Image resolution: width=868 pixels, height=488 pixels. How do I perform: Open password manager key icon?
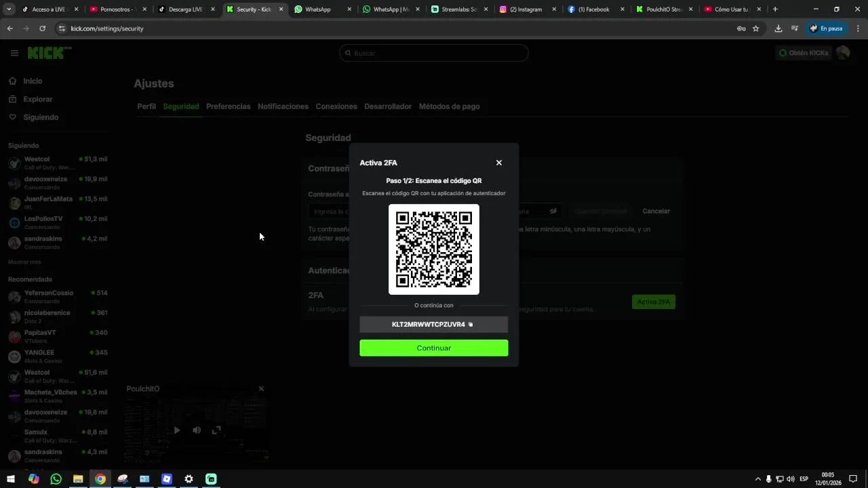click(x=741, y=28)
